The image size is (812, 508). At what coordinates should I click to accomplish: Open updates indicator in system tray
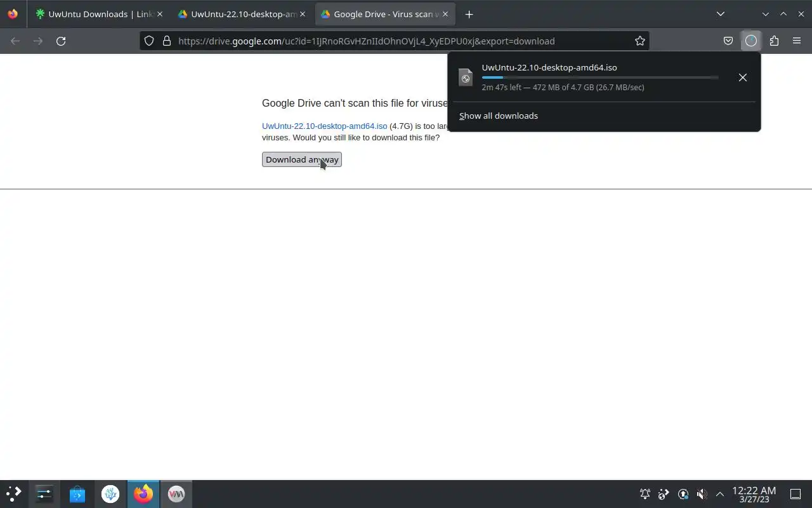point(683,493)
